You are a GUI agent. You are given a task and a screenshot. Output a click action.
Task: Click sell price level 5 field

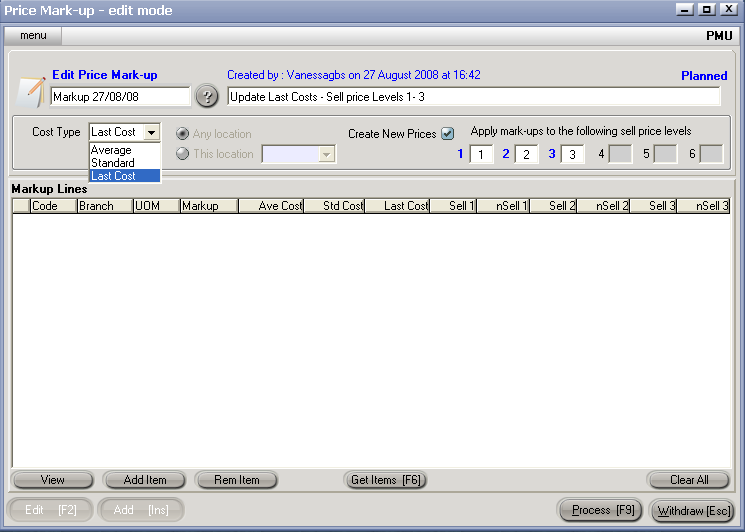click(665, 154)
